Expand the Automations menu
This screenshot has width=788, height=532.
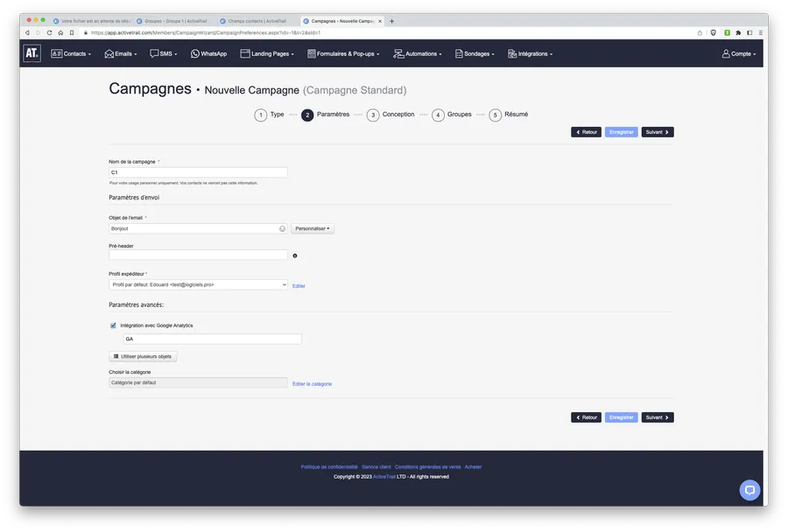418,53
